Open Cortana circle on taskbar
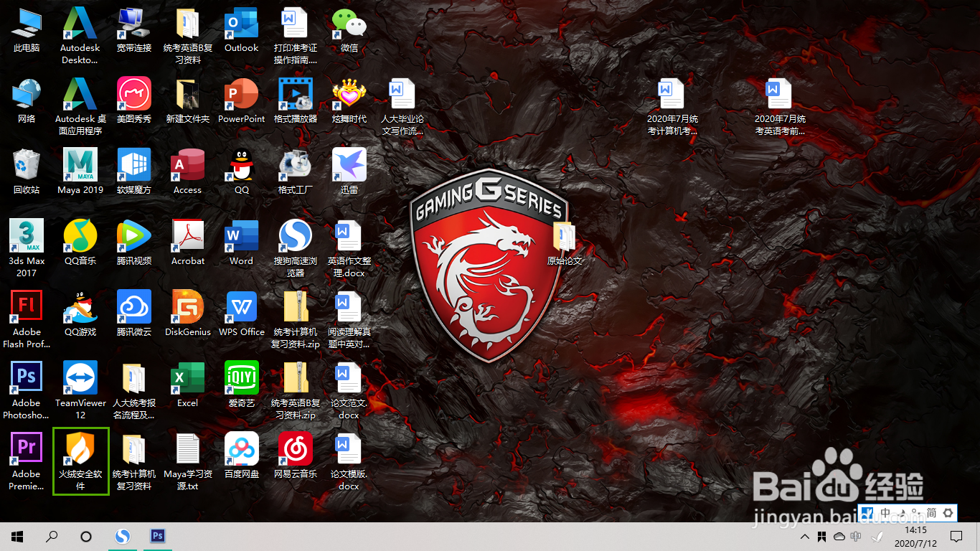 [x=86, y=536]
